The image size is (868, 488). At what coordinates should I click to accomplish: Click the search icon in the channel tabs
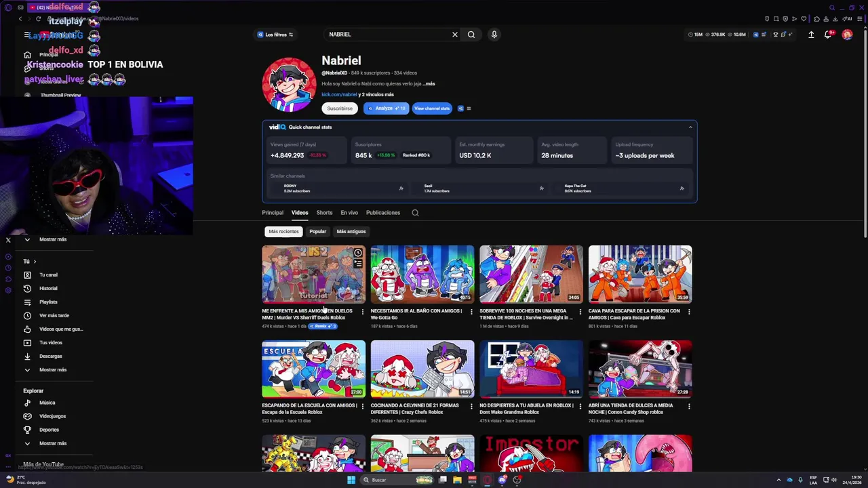point(415,213)
